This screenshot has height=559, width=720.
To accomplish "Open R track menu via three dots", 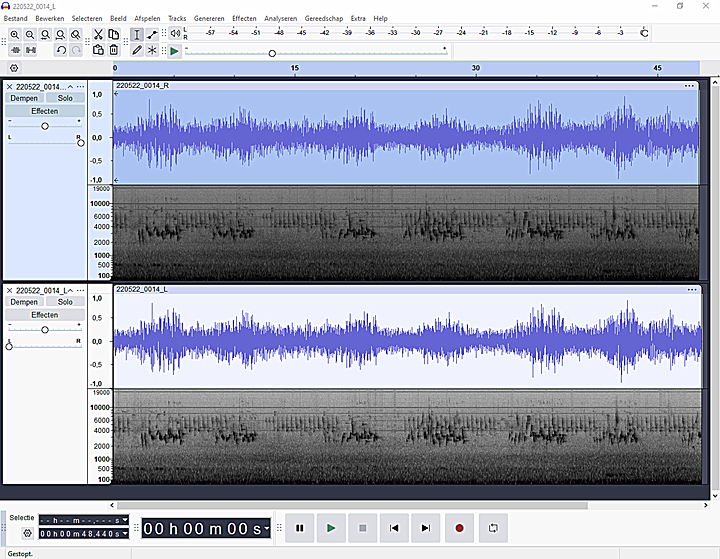I will (80, 86).
